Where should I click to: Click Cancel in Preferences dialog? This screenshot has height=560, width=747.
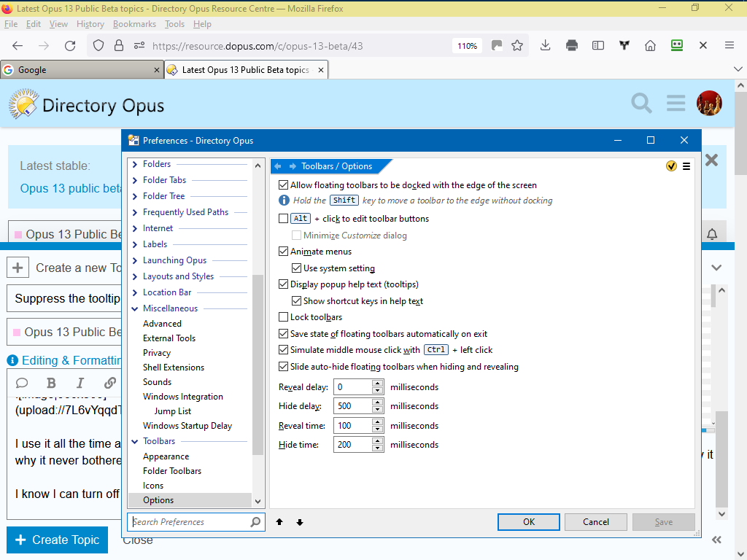[595, 522]
